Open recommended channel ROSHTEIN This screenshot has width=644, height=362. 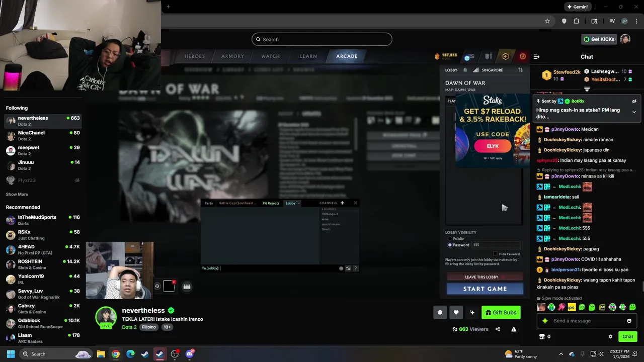43,264
